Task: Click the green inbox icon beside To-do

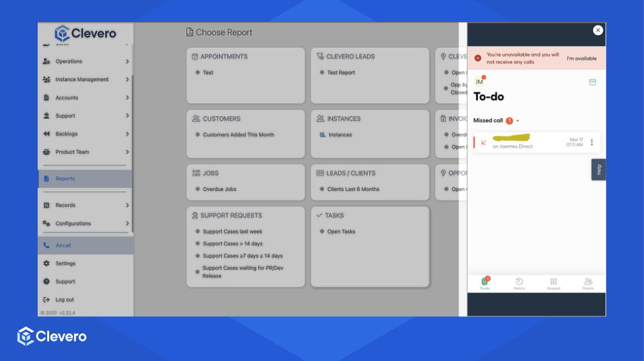Action: tap(592, 82)
